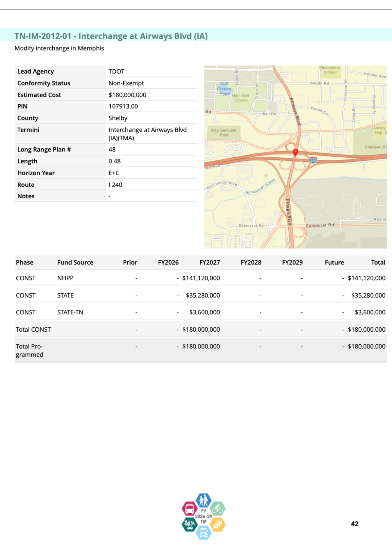
Task: Select the FY2027 $180,000,000 in Total Programmed row
Action: [x=201, y=346]
